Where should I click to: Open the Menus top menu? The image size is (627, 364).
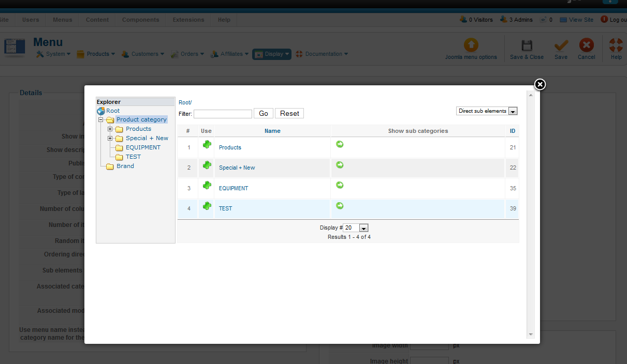[63, 20]
